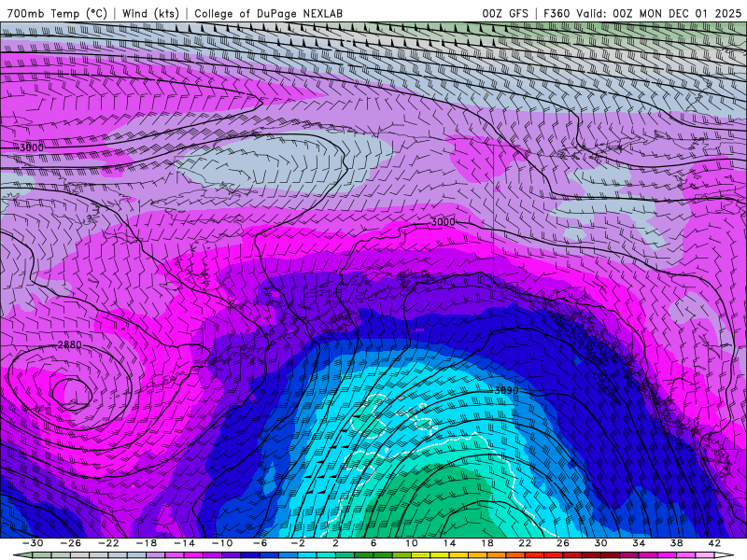Click the Wind (kts) header label

coord(153,13)
